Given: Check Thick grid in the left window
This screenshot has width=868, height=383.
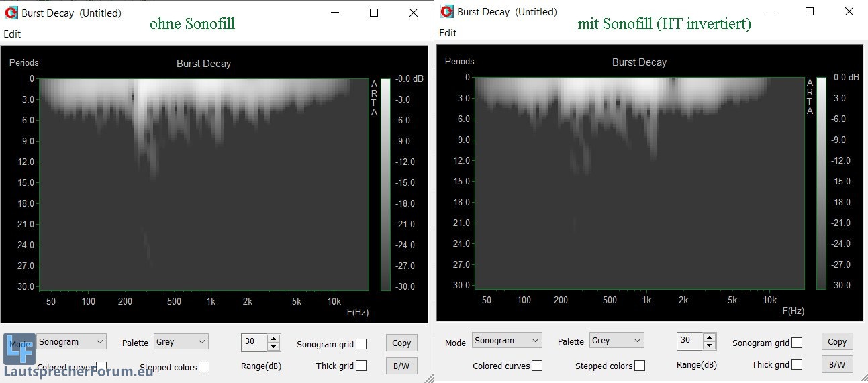Looking at the screenshot, I should (361, 366).
